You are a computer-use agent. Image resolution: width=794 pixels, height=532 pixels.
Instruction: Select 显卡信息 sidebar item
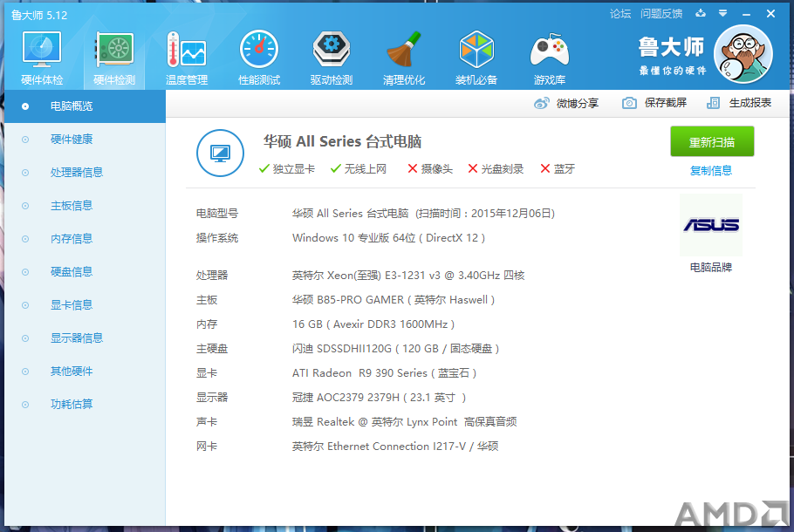point(86,305)
